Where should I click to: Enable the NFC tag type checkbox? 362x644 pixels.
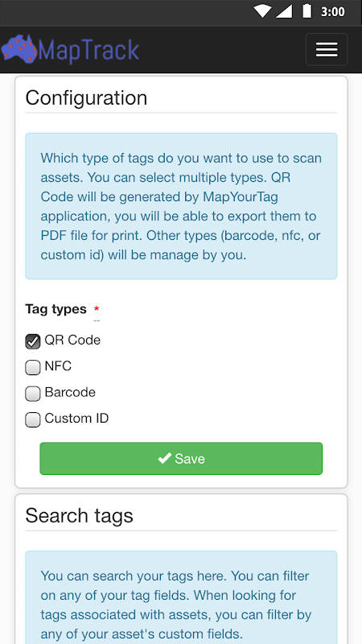[x=33, y=367]
